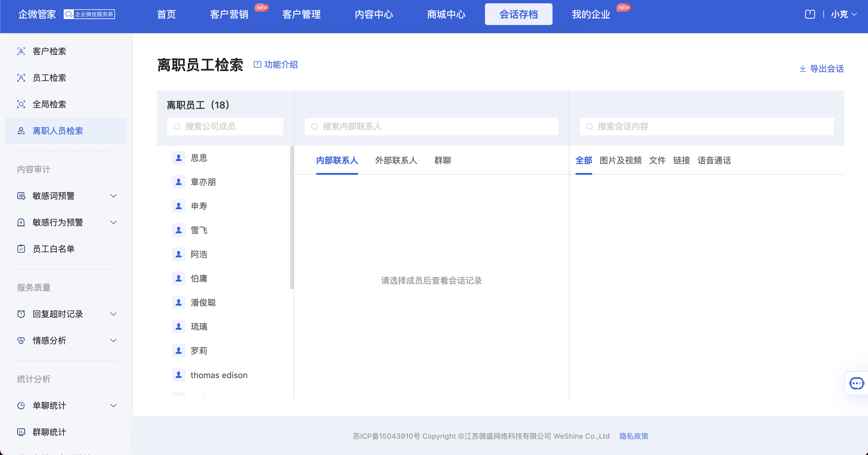Expand the 回复超时记录 chevron
Screen dimensions: 868x455
tap(114, 314)
